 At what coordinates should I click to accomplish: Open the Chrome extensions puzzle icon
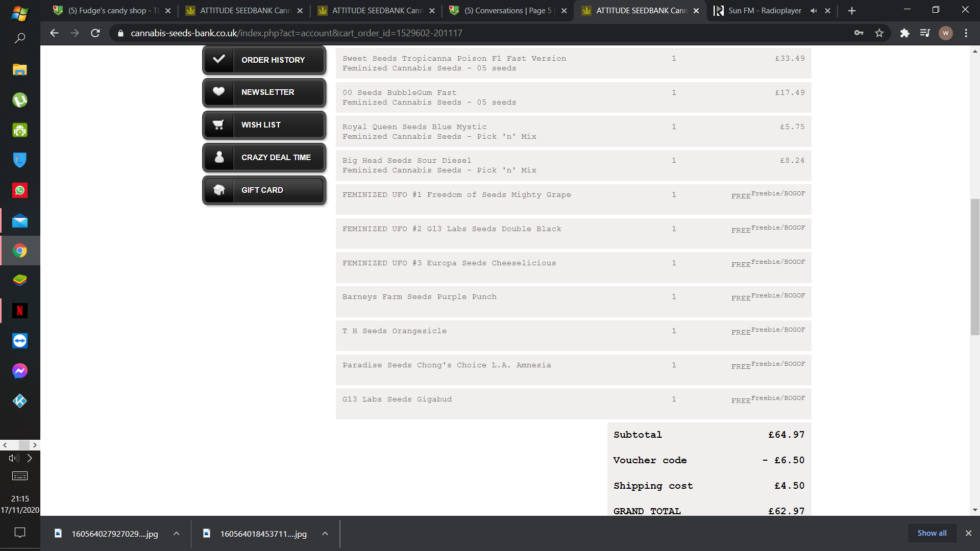pos(905,33)
